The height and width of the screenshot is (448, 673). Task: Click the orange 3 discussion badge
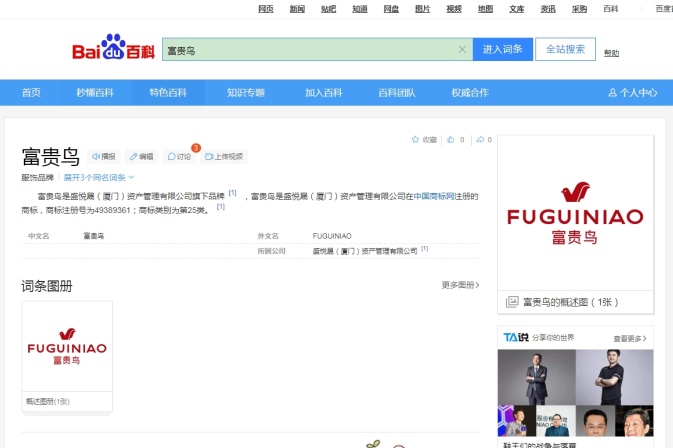point(196,148)
